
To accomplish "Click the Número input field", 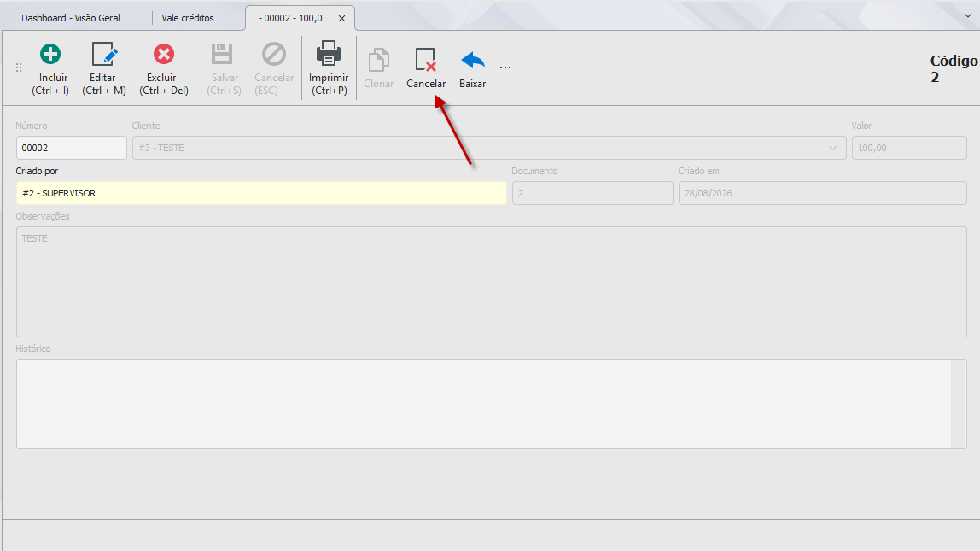I will (71, 149).
